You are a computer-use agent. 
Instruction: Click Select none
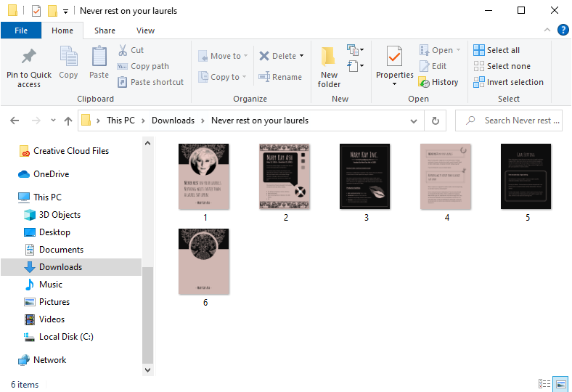502,66
